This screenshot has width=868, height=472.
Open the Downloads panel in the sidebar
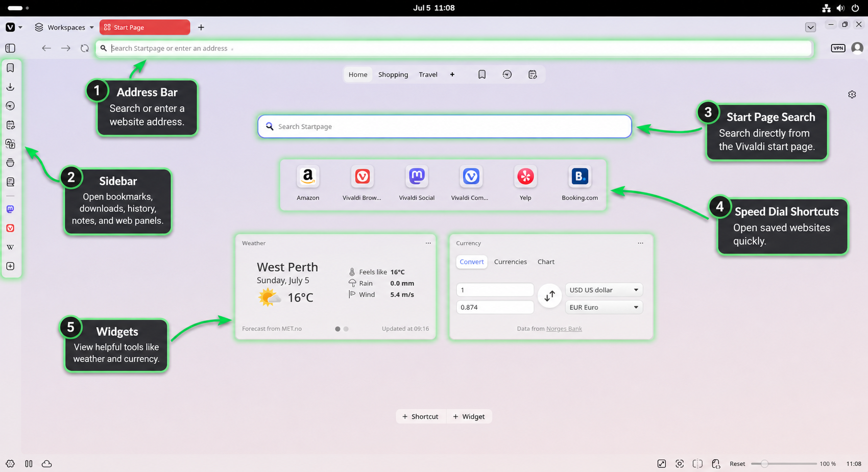tap(10, 87)
